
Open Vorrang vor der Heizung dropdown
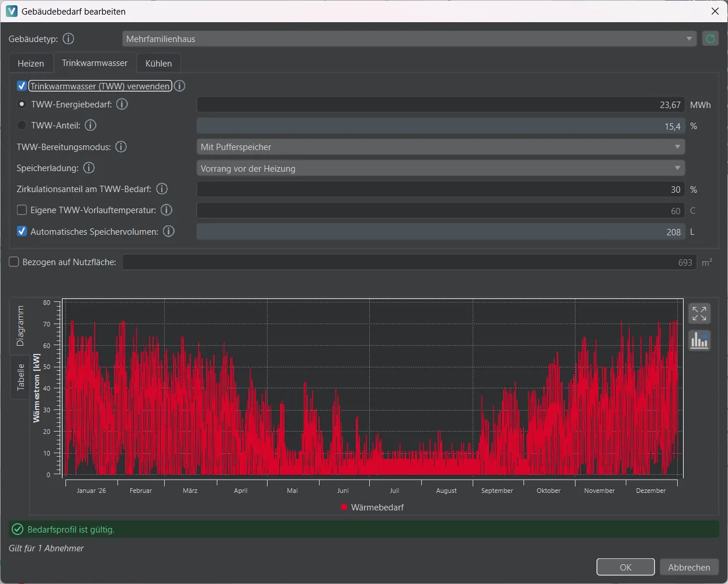[x=441, y=168]
